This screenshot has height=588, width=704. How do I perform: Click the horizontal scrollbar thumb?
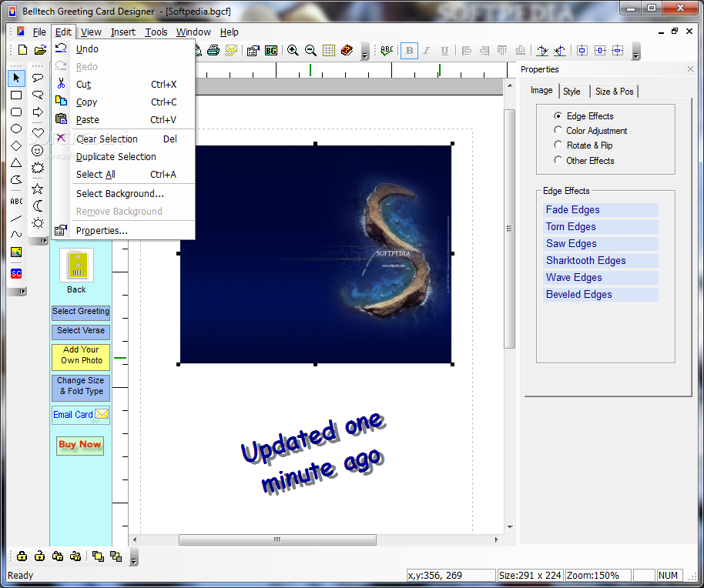(277, 540)
